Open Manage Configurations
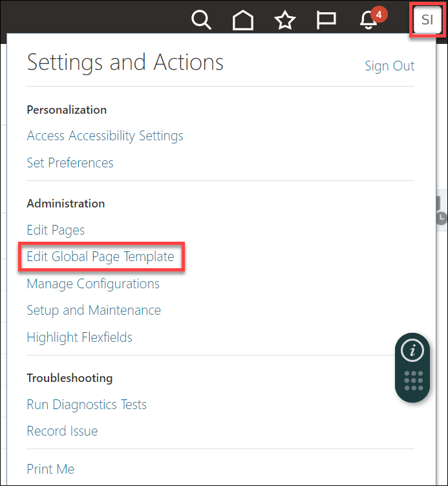 click(93, 284)
